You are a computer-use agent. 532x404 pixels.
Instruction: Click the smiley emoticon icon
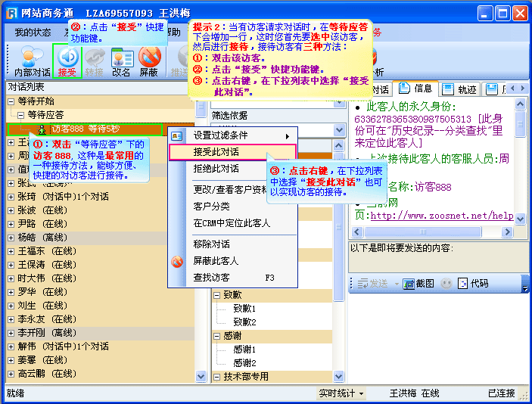pyautogui.click(x=446, y=283)
